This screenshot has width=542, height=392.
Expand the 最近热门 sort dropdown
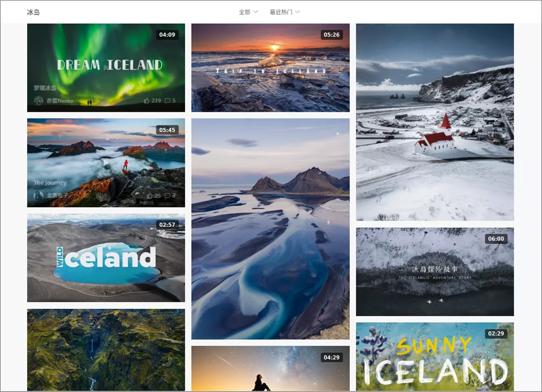click(x=285, y=12)
